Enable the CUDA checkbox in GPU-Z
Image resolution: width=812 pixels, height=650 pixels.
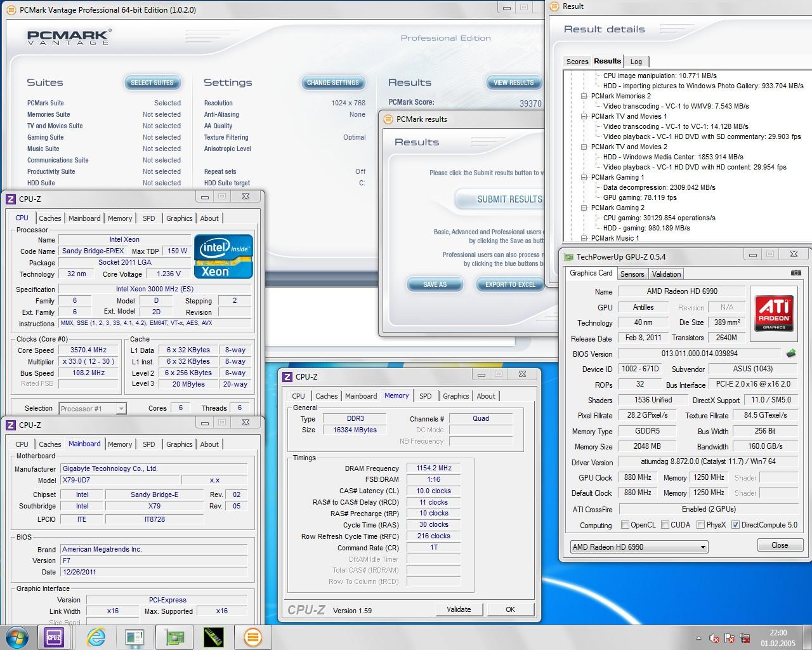tap(665, 525)
